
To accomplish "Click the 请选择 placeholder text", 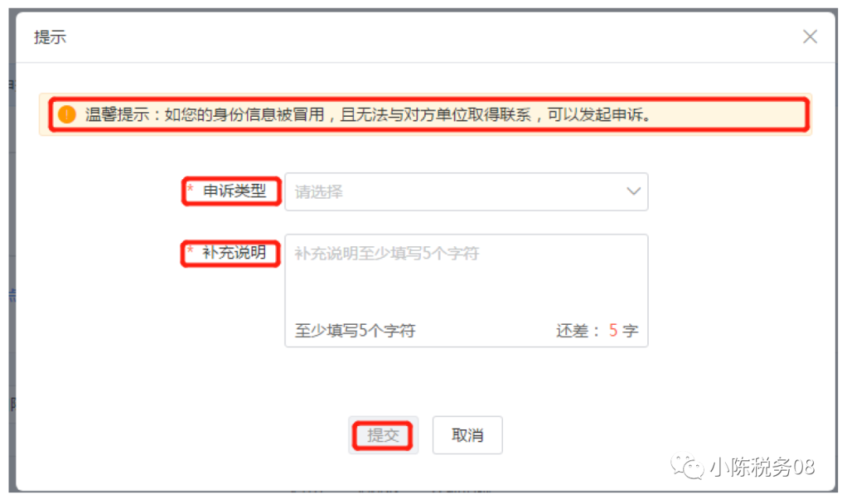I will (x=318, y=192).
